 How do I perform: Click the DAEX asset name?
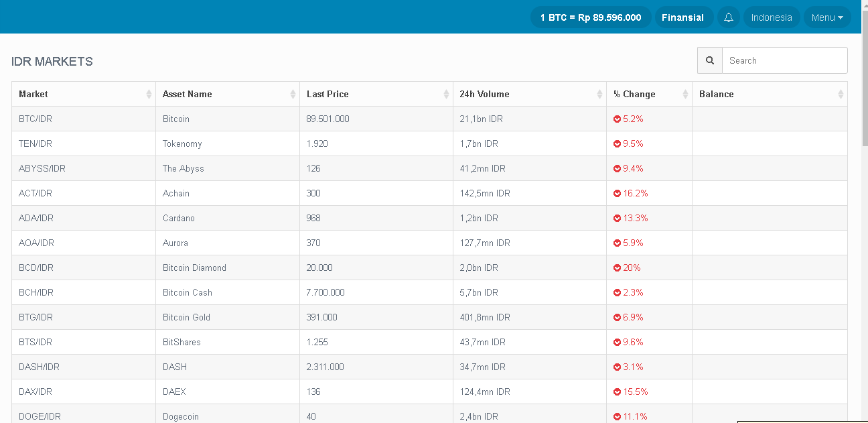(174, 391)
